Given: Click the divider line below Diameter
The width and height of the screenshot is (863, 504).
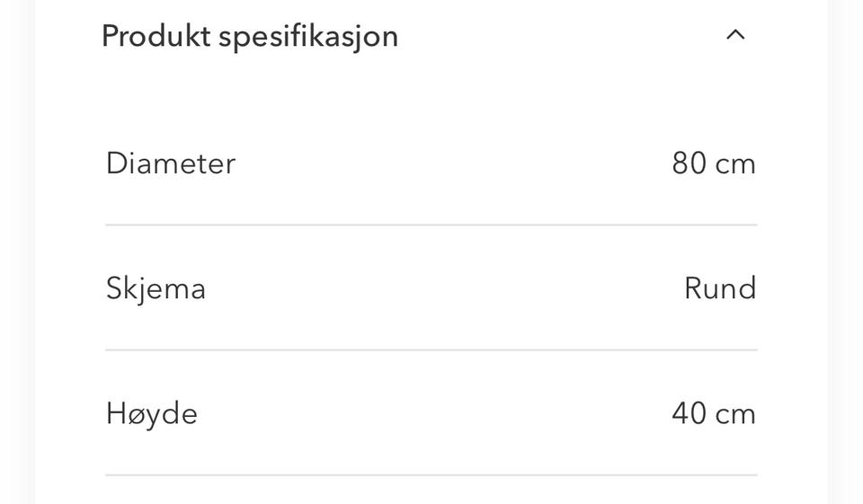Looking at the screenshot, I should (431, 225).
